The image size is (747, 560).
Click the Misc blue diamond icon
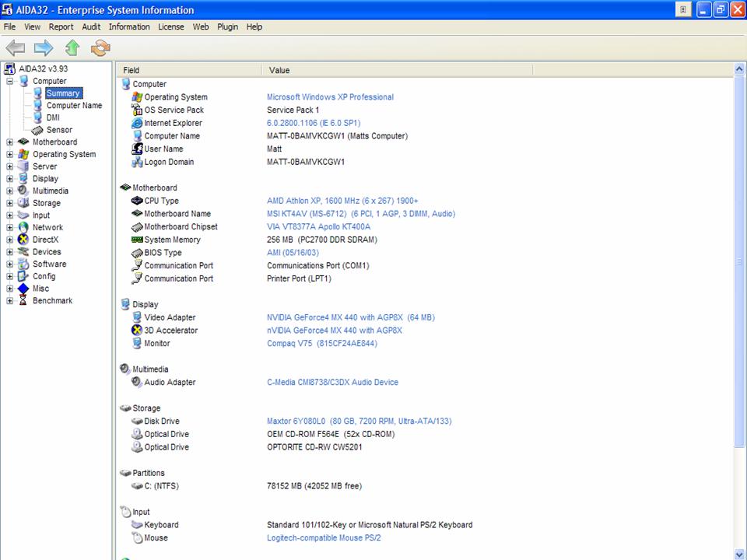(23, 289)
